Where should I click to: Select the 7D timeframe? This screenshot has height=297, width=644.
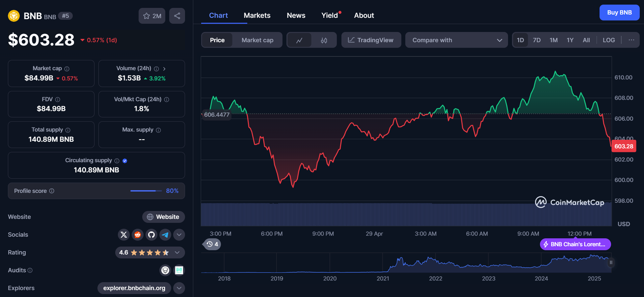coord(537,40)
